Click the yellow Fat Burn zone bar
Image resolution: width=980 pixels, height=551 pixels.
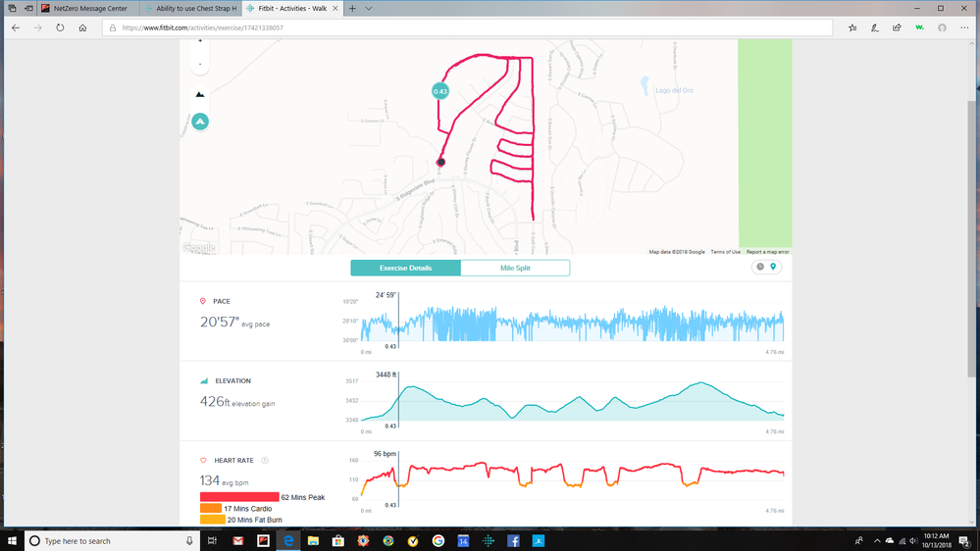(213, 520)
